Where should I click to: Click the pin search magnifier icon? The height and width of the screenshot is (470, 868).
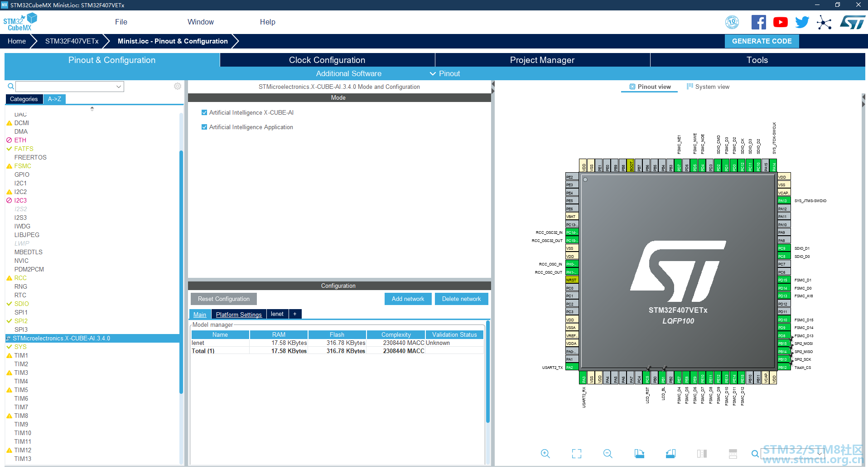(x=755, y=454)
